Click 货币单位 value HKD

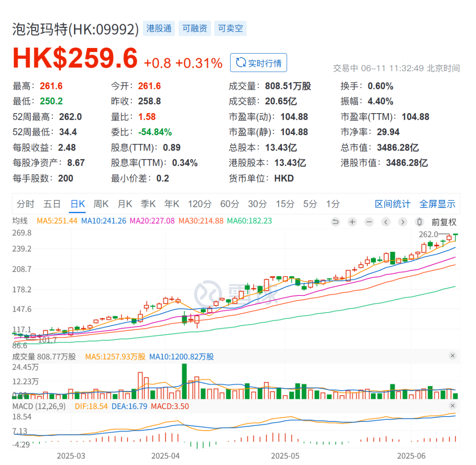point(284,178)
